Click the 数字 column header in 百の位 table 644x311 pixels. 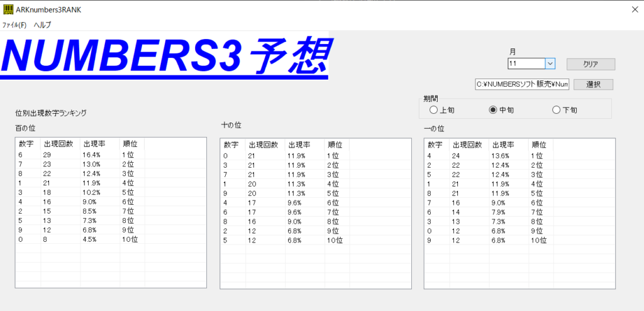26,145
